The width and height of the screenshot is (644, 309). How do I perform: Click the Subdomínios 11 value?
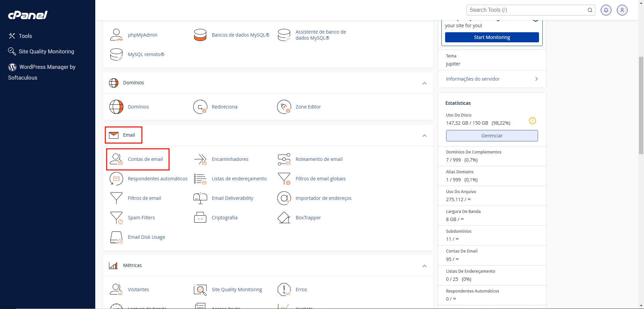448,239
